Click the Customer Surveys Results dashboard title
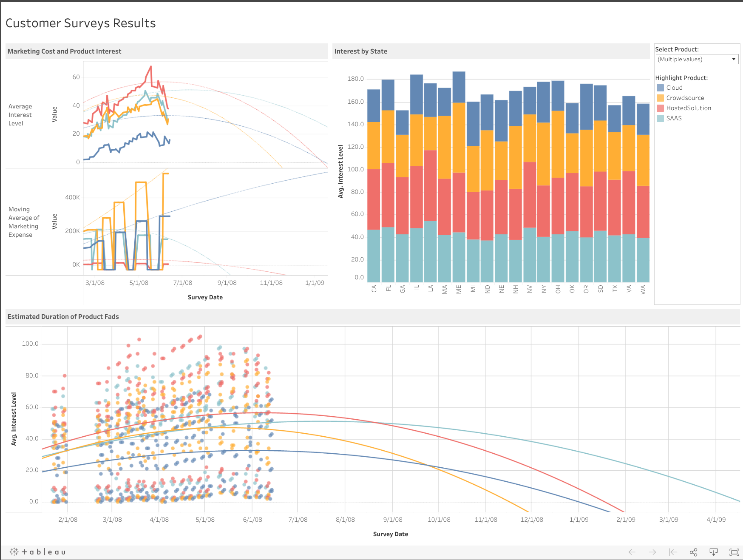Screen dimensions: 743x560 click(81, 23)
